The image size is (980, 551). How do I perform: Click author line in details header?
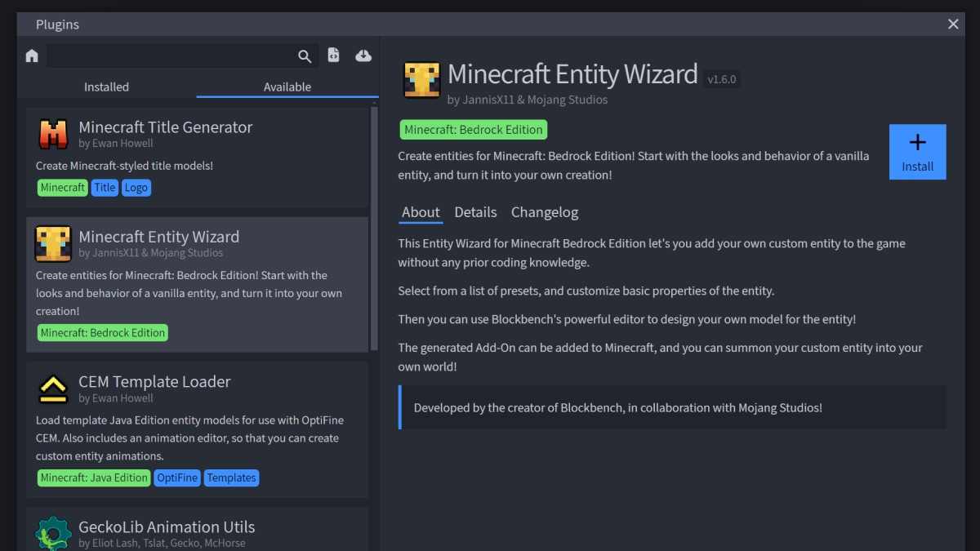click(528, 100)
